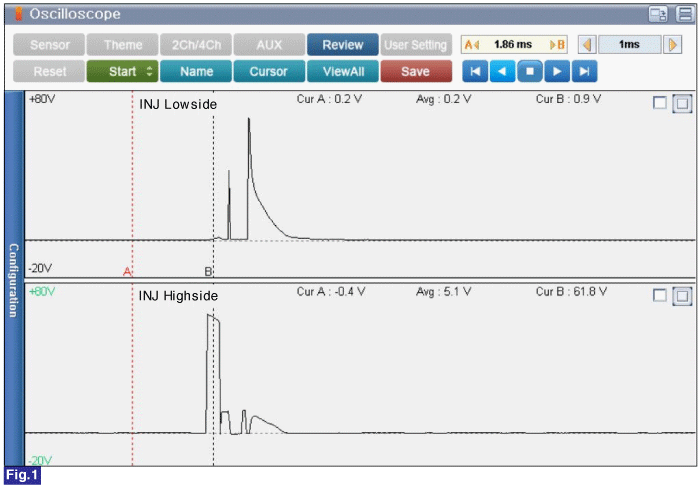Image resolution: width=700 pixels, height=487 pixels.
Task: Play the recorded waveform forward
Action: point(557,71)
